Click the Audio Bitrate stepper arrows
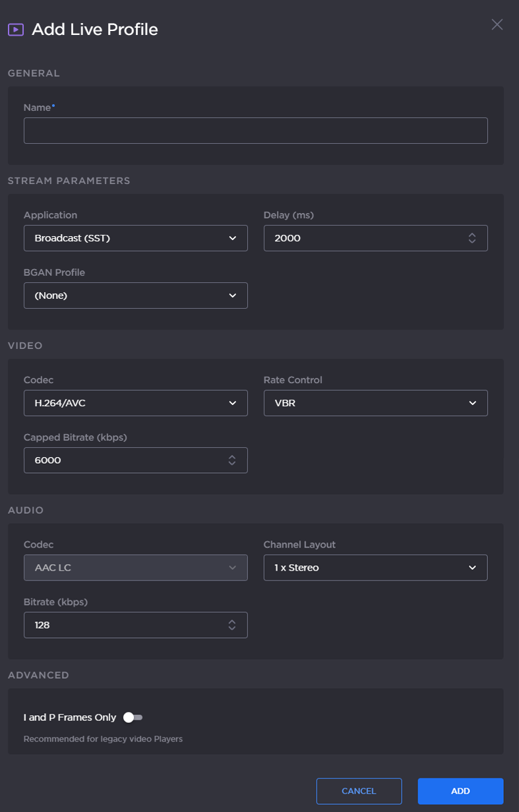Image resolution: width=519 pixels, height=812 pixels. point(232,625)
